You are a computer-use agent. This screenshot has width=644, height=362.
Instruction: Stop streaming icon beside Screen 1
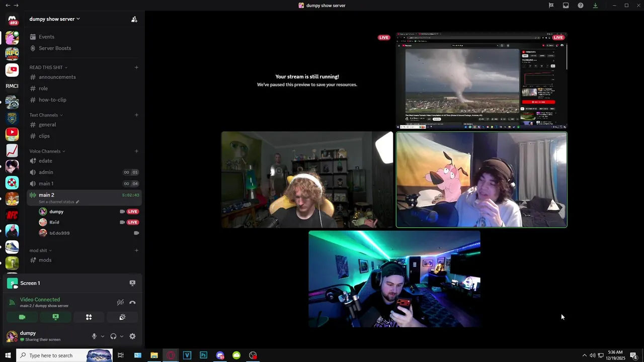132,283
